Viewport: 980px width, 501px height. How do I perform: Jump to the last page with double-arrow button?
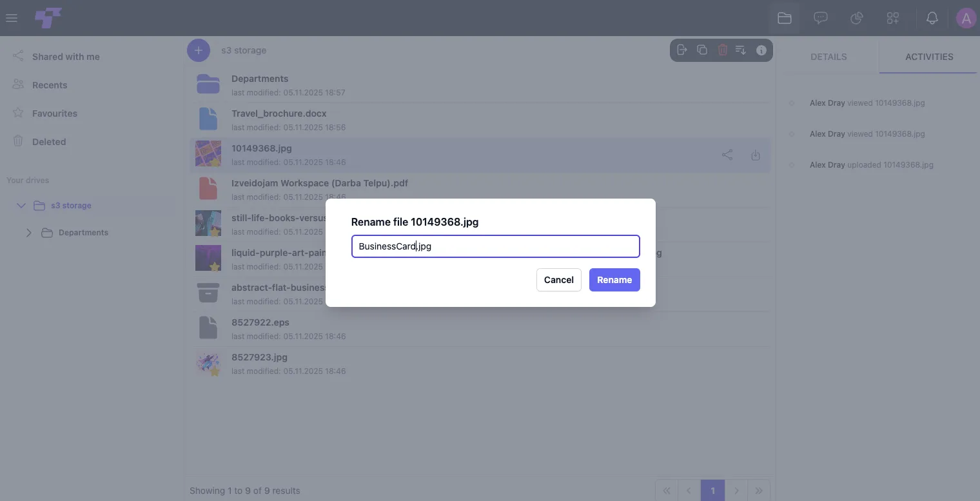[759, 491]
